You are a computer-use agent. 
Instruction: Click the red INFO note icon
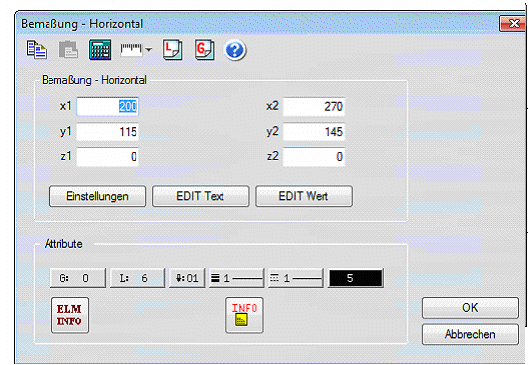[244, 315]
